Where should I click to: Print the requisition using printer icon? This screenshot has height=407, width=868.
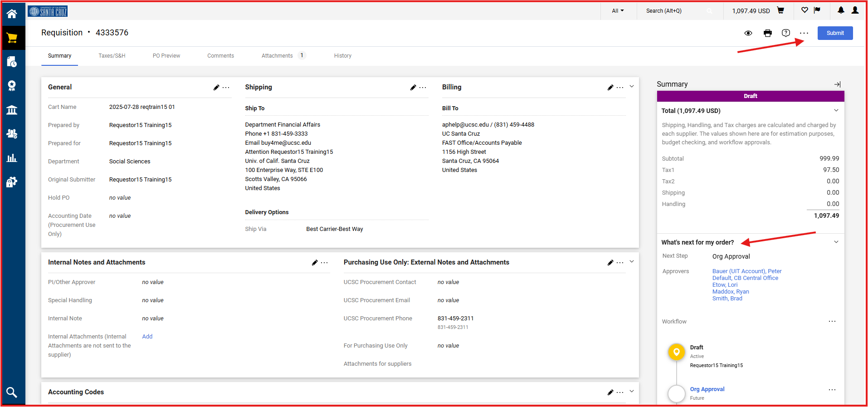pyautogui.click(x=767, y=33)
